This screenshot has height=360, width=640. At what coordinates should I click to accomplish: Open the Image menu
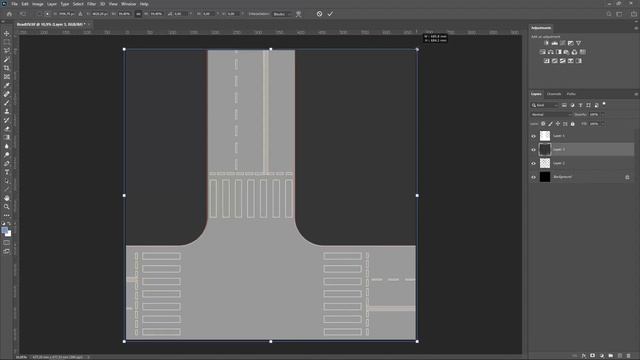(38, 4)
